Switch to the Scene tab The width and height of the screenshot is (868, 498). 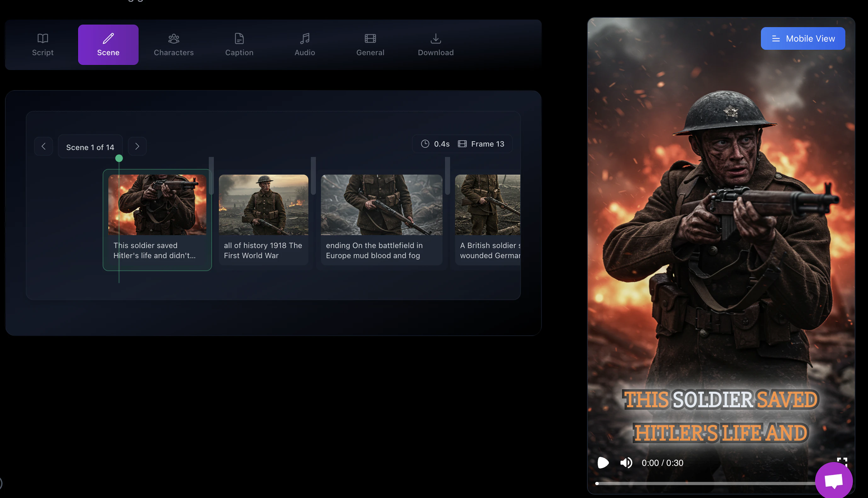(108, 44)
